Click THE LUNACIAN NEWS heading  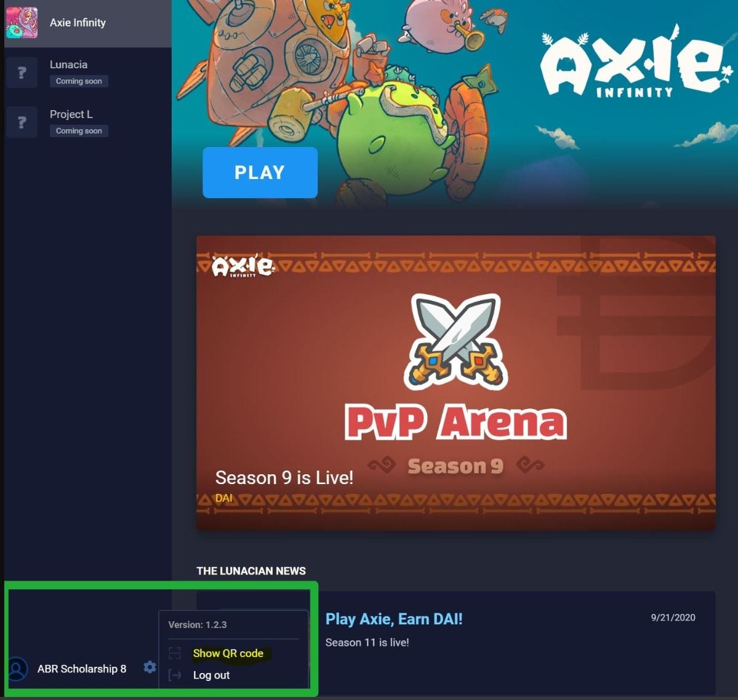tap(251, 571)
